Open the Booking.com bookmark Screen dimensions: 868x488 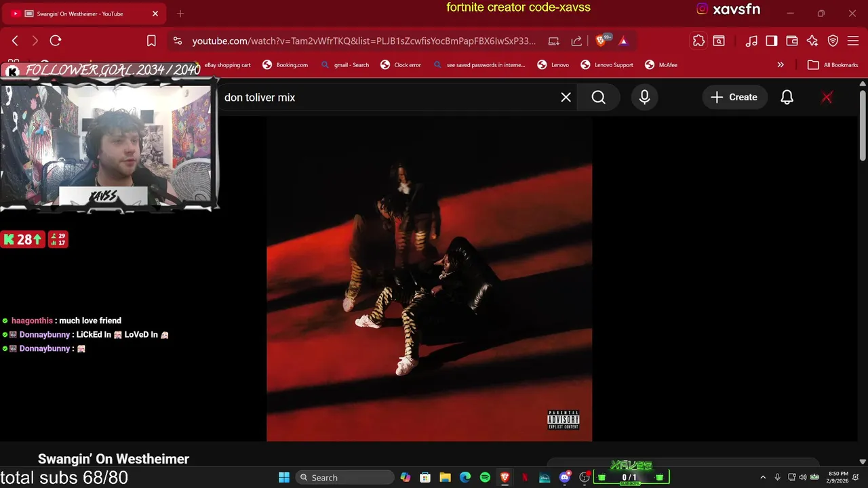point(285,65)
